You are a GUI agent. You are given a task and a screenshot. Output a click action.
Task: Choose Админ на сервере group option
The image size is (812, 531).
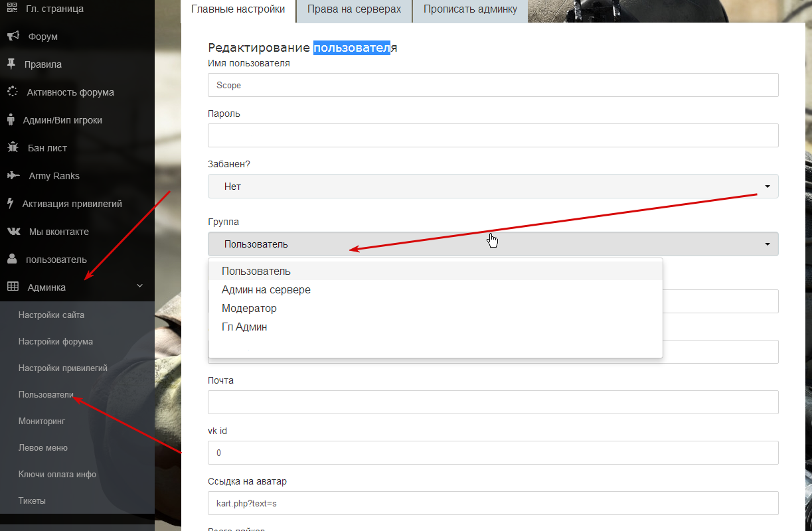coord(436,289)
